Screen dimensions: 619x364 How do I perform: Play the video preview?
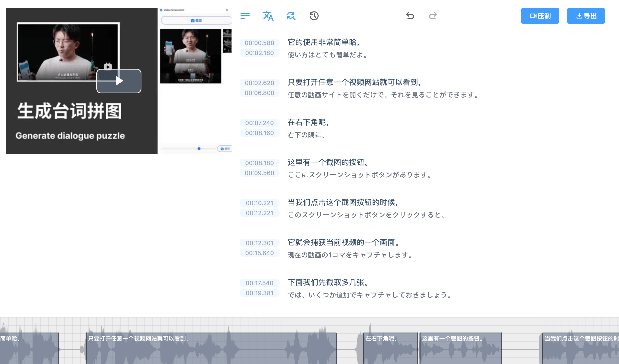[119, 81]
